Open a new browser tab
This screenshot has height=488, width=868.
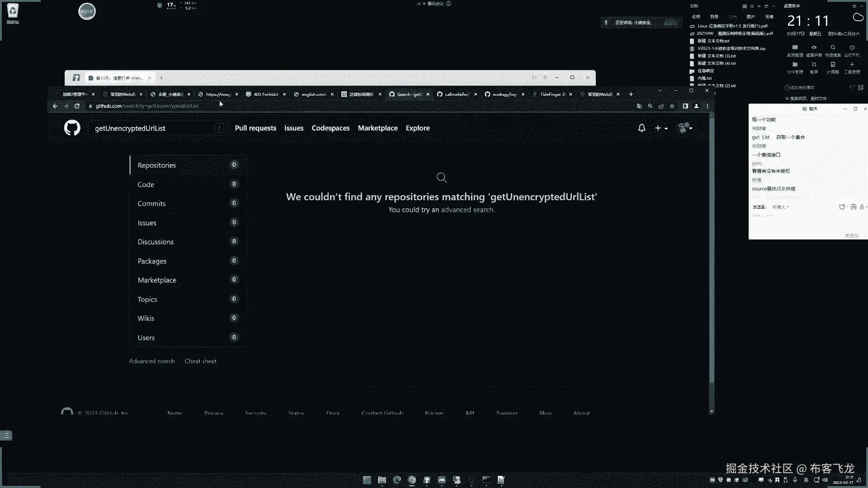pos(631,94)
